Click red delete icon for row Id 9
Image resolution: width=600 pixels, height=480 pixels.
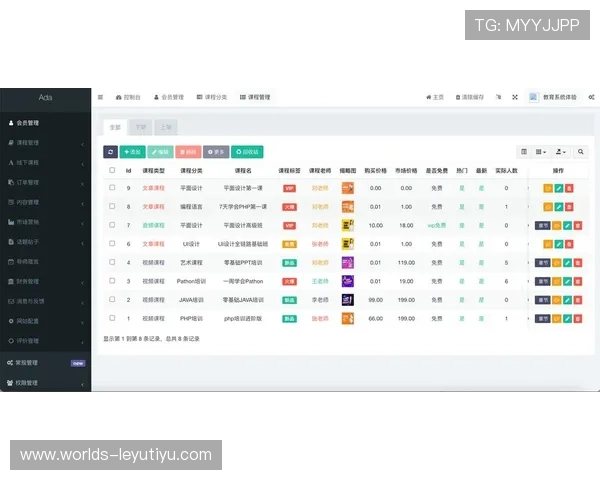point(569,188)
